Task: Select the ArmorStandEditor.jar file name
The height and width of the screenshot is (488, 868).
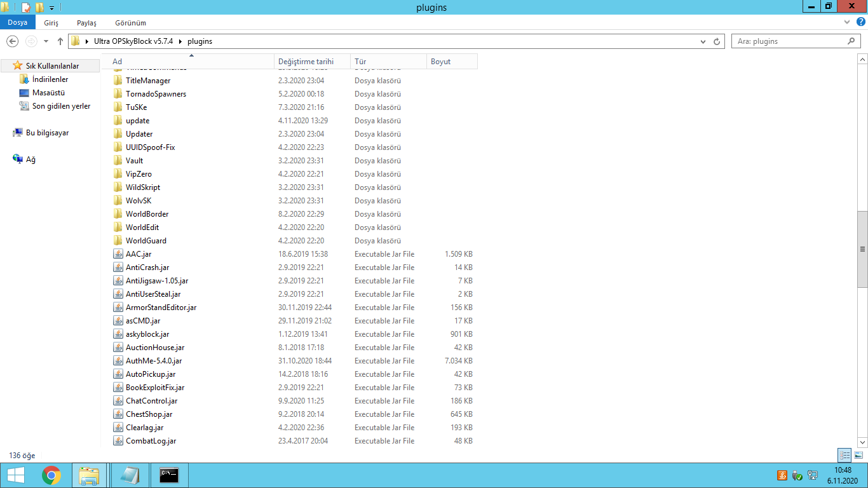Action: point(161,308)
